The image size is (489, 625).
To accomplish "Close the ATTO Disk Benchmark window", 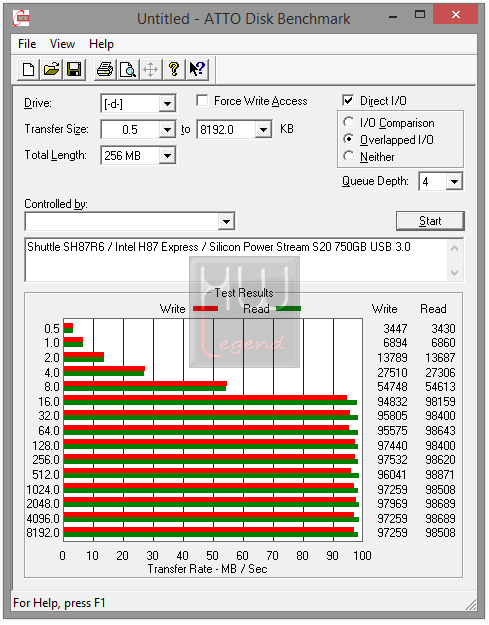I will point(456,15).
